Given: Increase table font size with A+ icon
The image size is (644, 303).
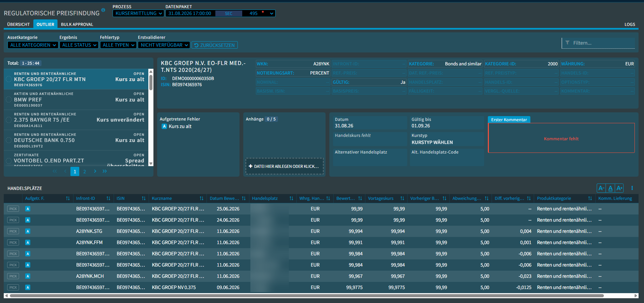Looking at the screenshot, I should (x=620, y=188).
